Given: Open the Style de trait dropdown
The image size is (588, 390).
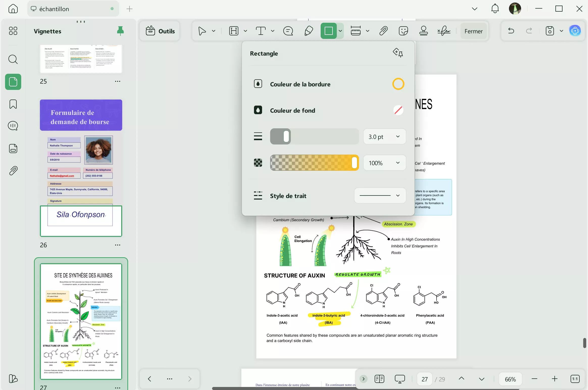Looking at the screenshot, I should [x=380, y=196].
